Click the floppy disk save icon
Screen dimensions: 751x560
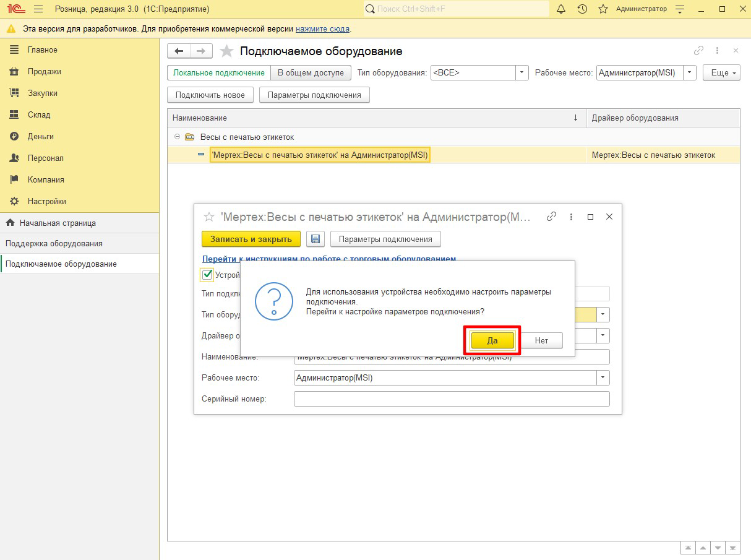[315, 239]
